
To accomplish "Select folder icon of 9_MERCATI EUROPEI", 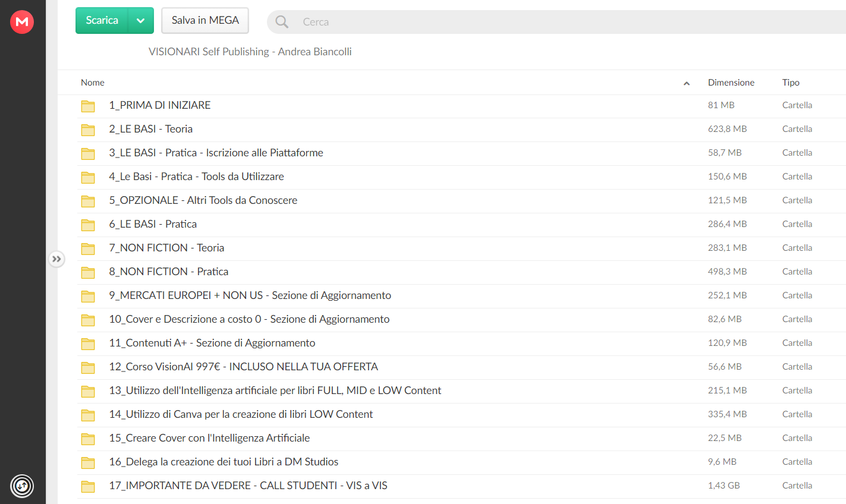I will click(88, 296).
